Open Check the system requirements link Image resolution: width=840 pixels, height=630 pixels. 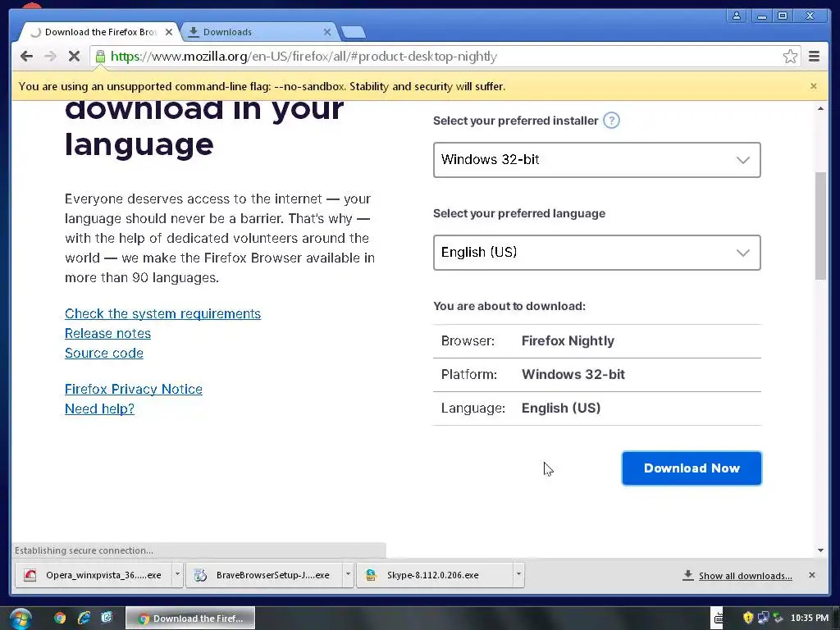(x=163, y=313)
